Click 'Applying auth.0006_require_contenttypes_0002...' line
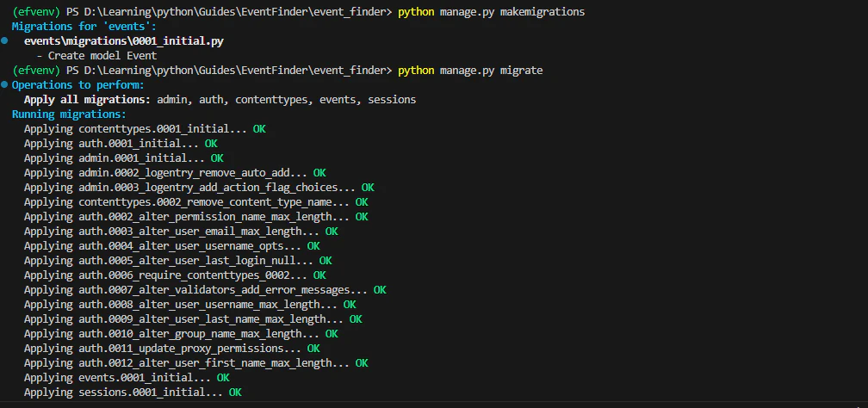 pyautogui.click(x=175, y=275)
